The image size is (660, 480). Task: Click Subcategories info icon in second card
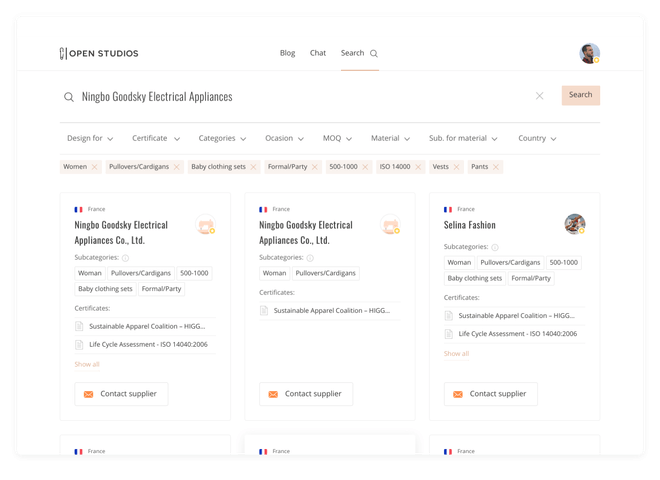click(310, 258)
